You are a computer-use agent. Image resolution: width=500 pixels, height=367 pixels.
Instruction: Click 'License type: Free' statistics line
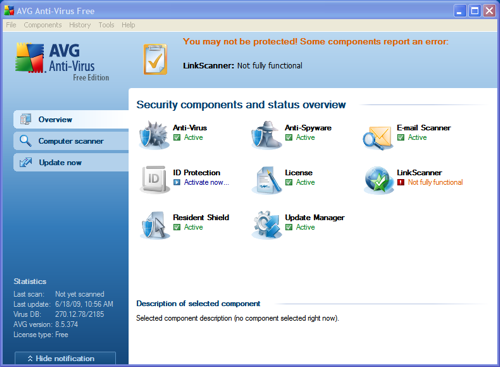pyautogui.click(x=41, y=335)
